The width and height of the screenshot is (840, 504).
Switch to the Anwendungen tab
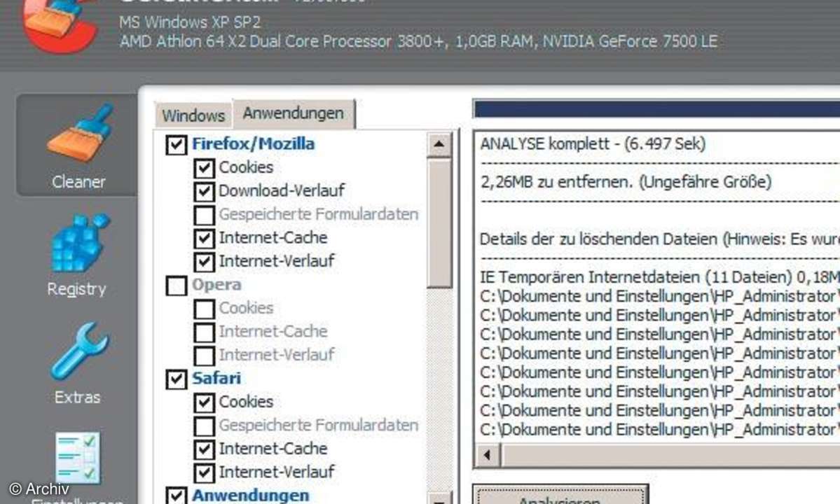(x=294, y=113)
